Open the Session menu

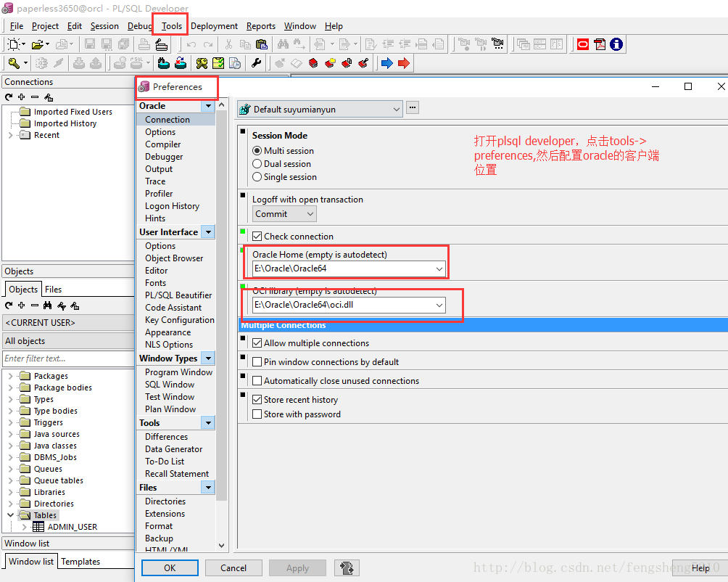(104, 26)
